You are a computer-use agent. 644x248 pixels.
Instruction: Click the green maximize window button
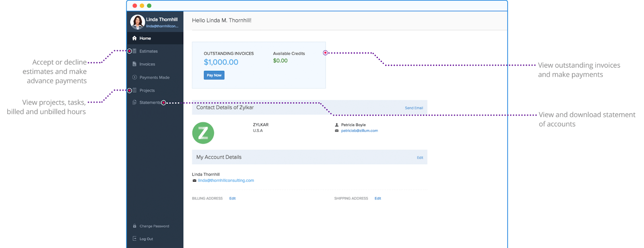tap(149, 6)
